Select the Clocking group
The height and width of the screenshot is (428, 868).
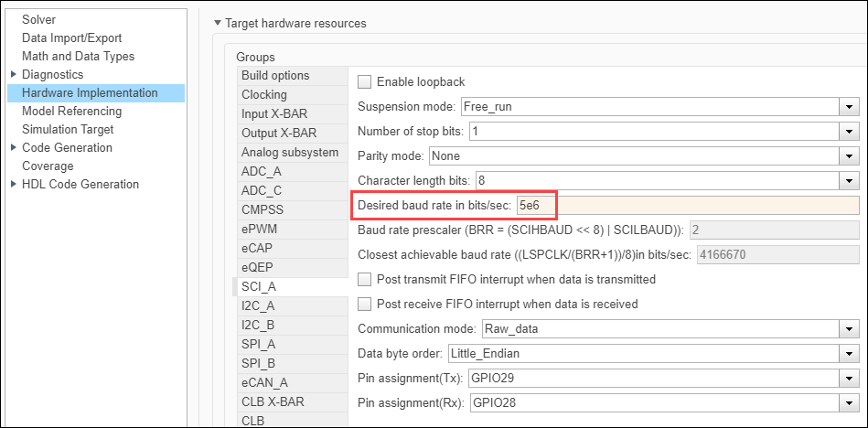click(264, 94)
